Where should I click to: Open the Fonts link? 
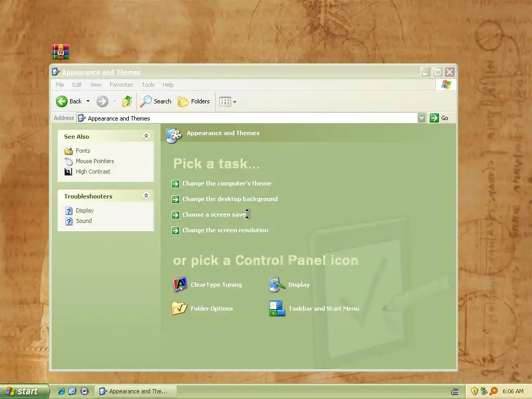tap(83, 151)
